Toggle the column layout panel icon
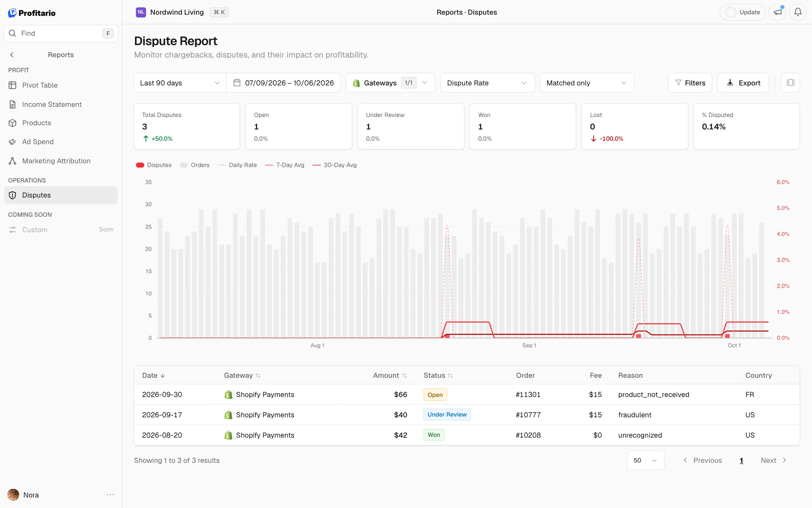This screenshot has width=812, height=508. 791,83
